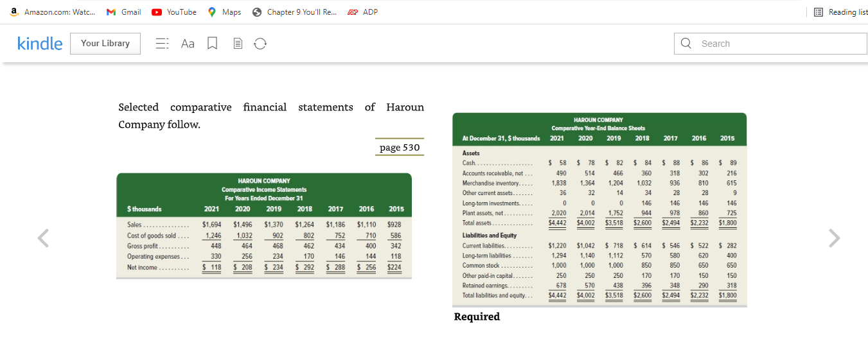Image resolution: width=868 pixels, height=362 pixels.
Task: Click the search magnifier icon
Action: (x=687, y=44)
